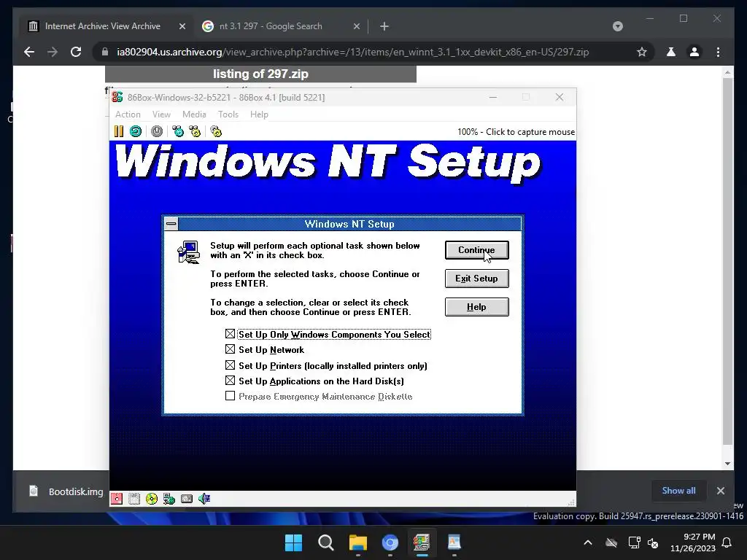Bookmark this page with star icon
Screen dimensions: 747x560
pos(642,52)
